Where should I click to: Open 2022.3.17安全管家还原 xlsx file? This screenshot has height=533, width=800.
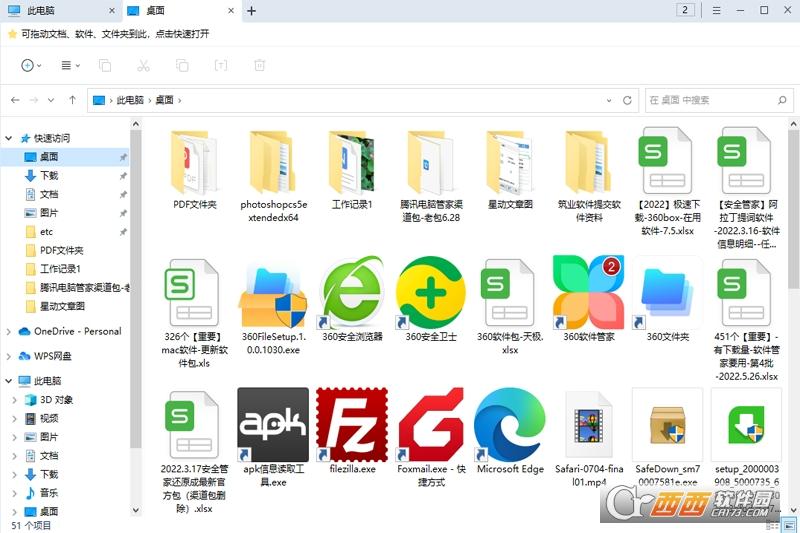(194, 424)
